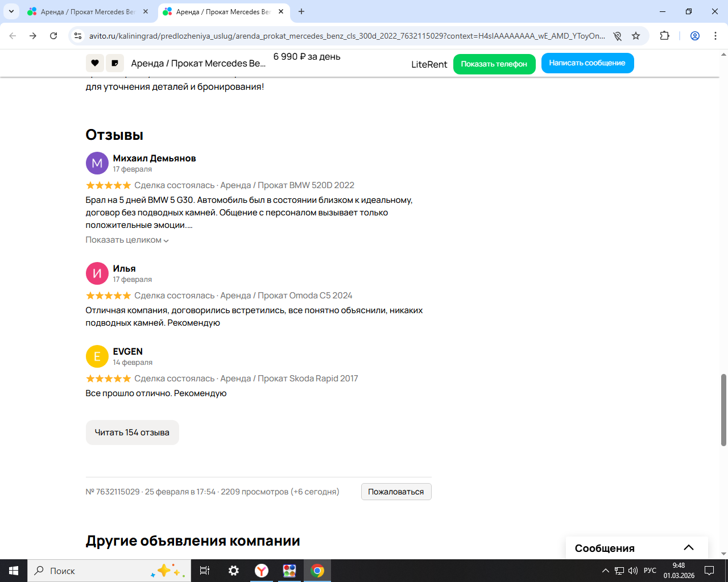Viewport: 728px width, 582px height.
Task: Close the active Avito tab
Action: pyautogui.click(x=281, y=11)
